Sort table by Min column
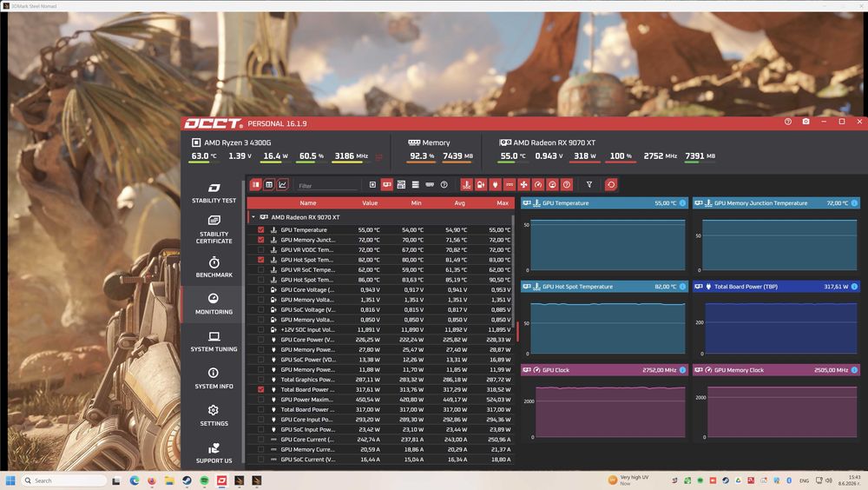Image resolution: width=868 pixels, height=490 pixels. click(x=417, y=203)
